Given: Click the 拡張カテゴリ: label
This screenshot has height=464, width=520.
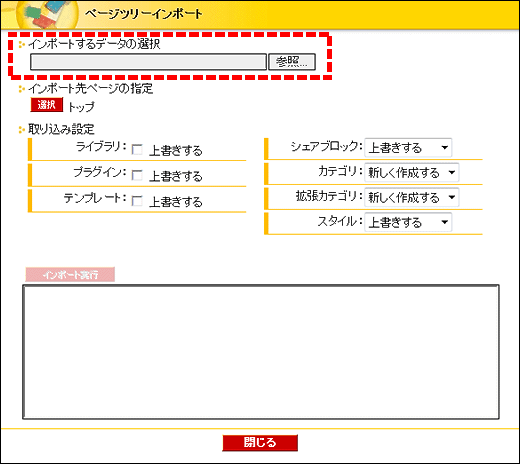Looking at the screenshot, I should point(329,196).
